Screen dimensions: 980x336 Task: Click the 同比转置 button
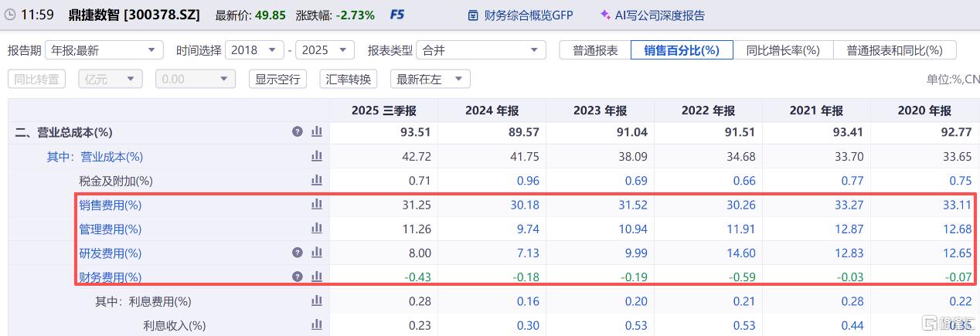point(37,79)
